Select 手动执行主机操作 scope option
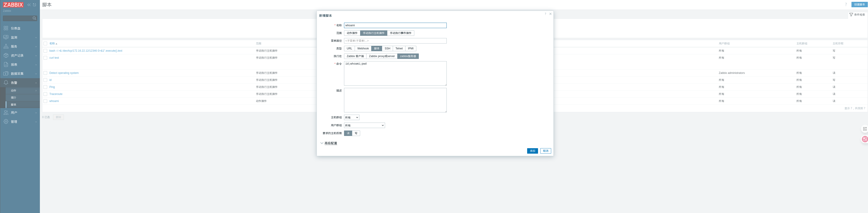Screen dimensions: 868x213 (373, 33)
